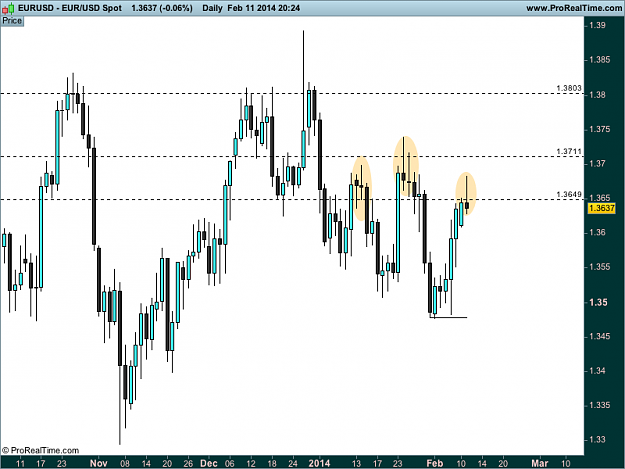Image resolution: width=625 pixels, height=469 pixels.
Task: Click the 26 date before Dec
Action: 188,463
